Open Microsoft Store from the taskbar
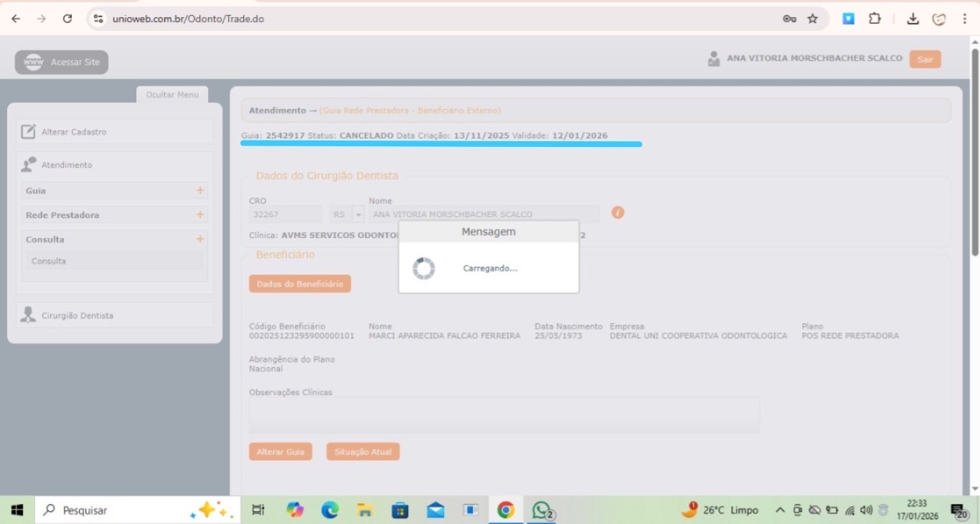 pos(400,510)
